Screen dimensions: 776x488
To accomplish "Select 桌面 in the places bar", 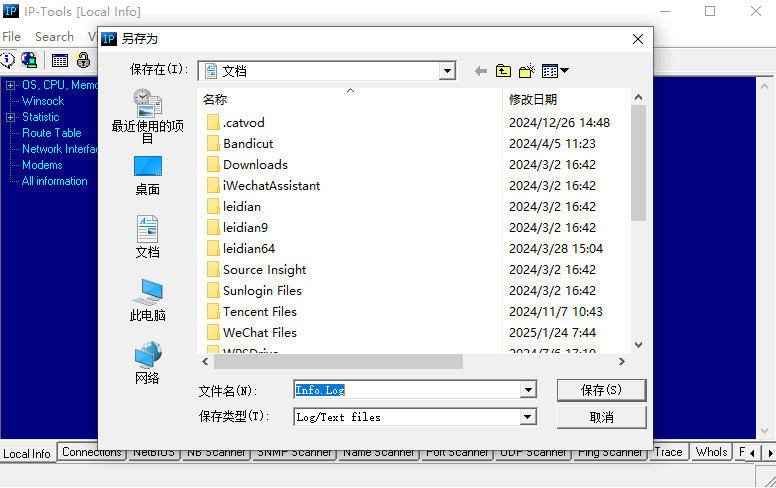I will pos(147,176).
